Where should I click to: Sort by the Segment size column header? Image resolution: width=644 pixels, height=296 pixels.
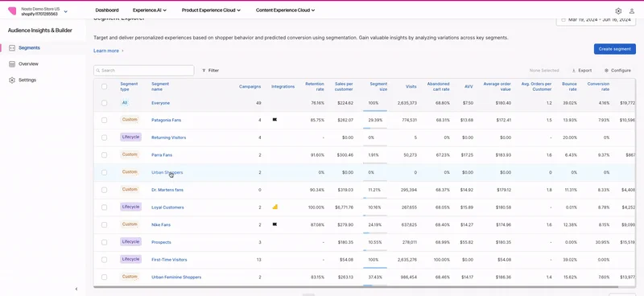tap(378, 87)
